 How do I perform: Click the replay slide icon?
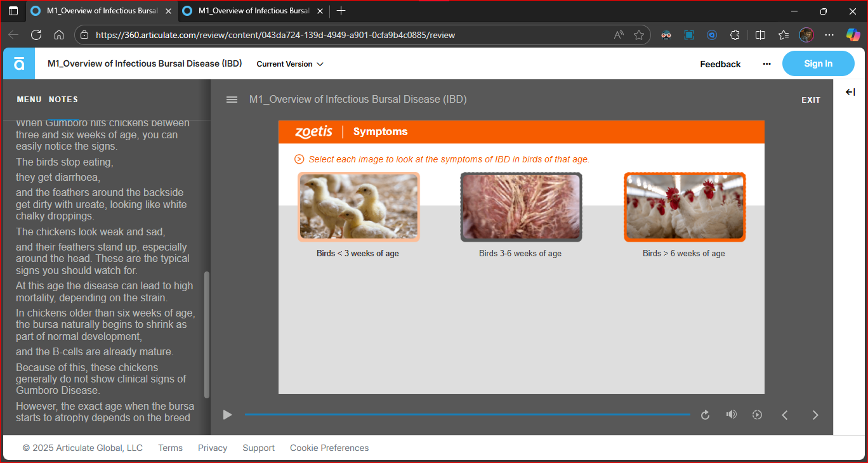705,415
